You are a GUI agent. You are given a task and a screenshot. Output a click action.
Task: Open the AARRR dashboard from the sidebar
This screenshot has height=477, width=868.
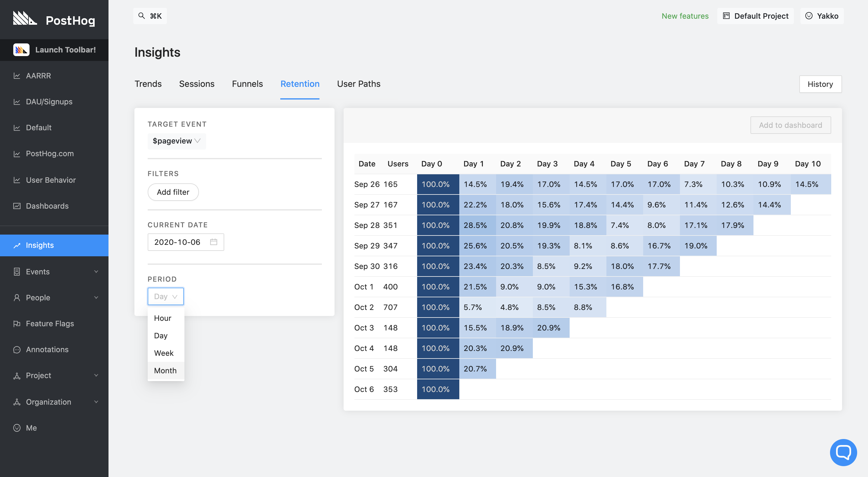(x=39, y=75)
